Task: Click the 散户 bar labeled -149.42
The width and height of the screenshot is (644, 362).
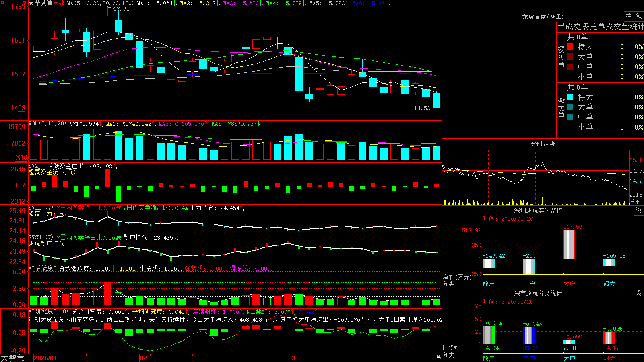Action: pyautogui.click(x=489, y=264)
